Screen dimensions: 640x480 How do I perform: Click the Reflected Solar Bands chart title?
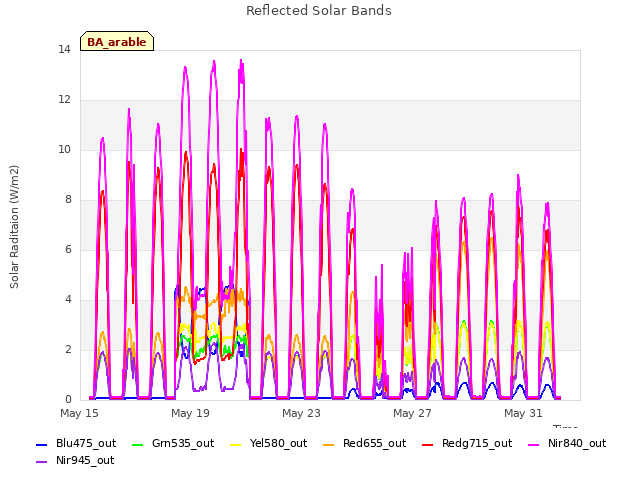point(319,11)
